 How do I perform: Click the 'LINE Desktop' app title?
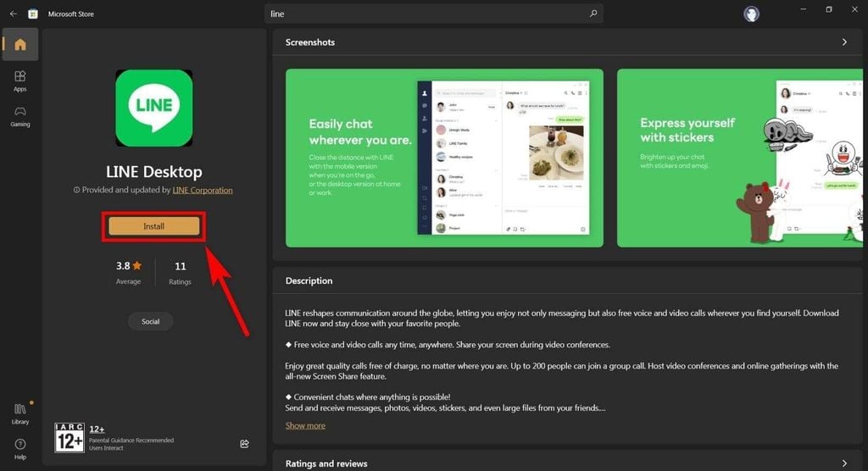[154, 172]
